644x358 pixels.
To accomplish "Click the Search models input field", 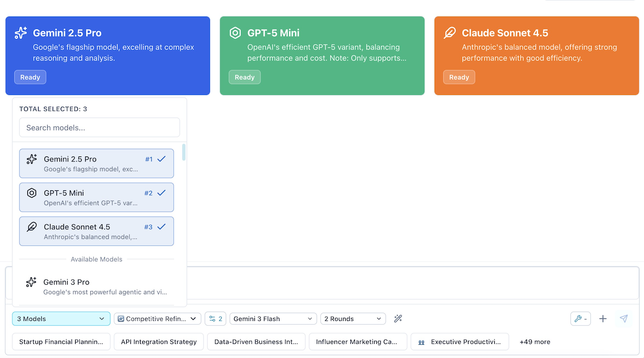I will point(99,128).
